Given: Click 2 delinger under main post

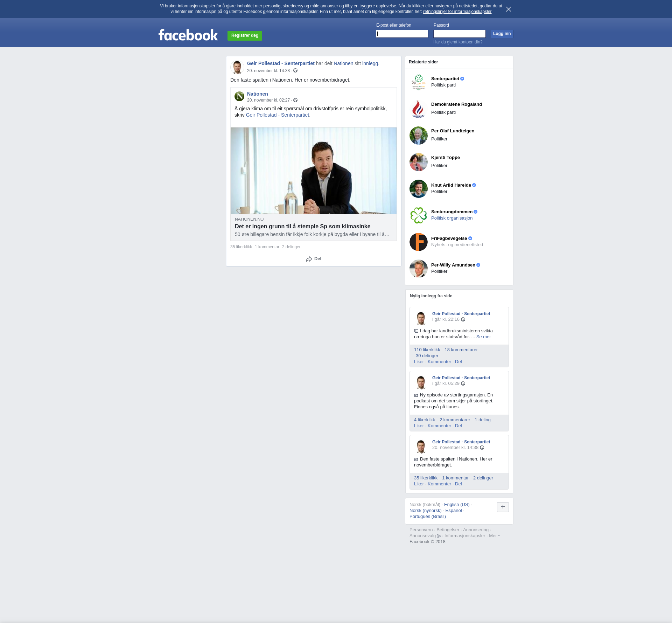Looking at the screenshot, I should click(291, 247).
